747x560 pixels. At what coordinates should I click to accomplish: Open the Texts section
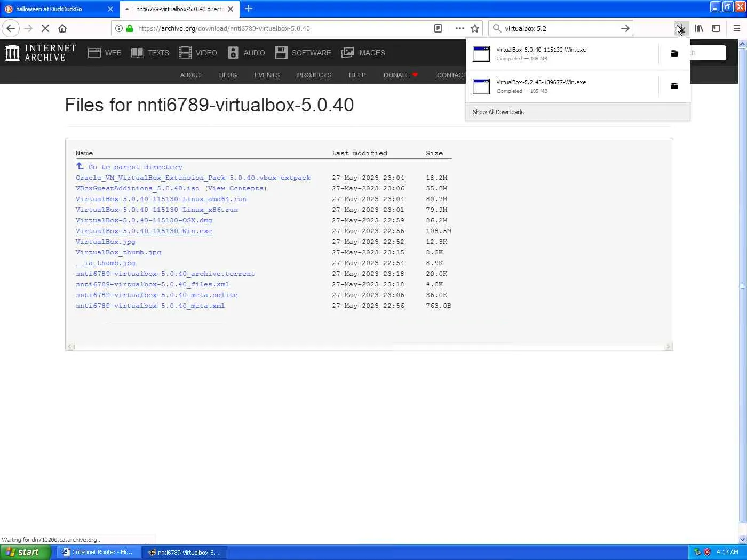150,53
